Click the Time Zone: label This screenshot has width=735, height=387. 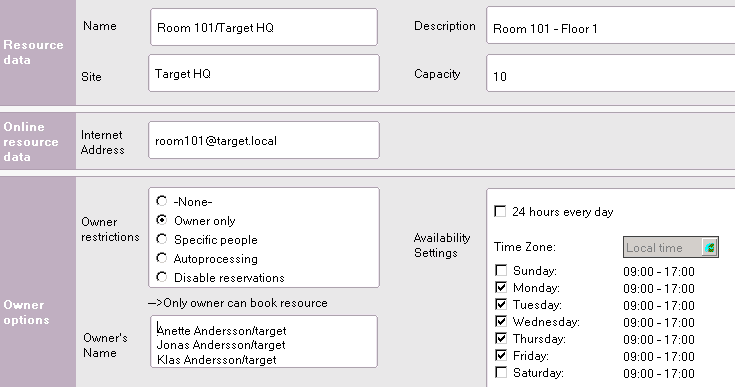[525, 247]
